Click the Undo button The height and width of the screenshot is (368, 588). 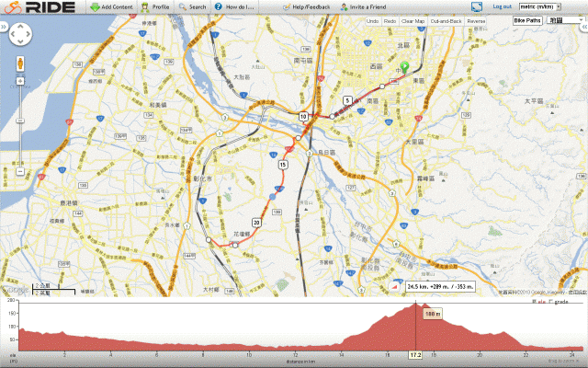[372, 21]
